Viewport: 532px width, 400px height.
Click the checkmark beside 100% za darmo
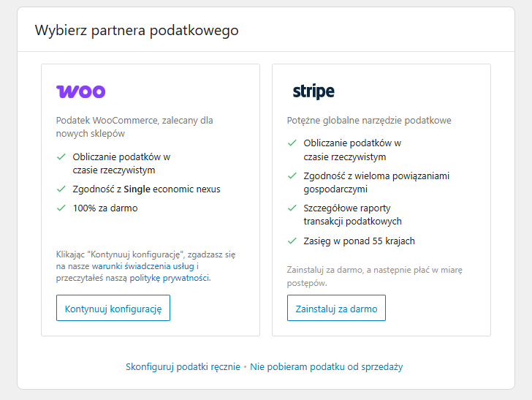pos(61,208)
